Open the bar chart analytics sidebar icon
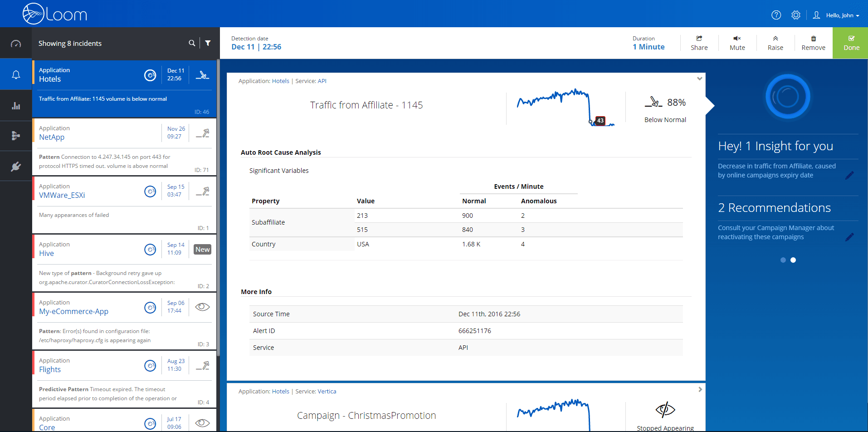 click(16, 106)
